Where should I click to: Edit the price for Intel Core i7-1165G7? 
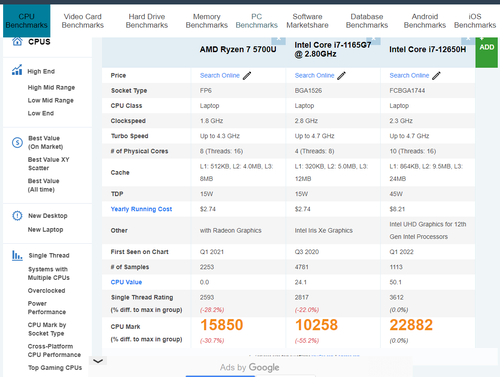(x=342, y=76)
